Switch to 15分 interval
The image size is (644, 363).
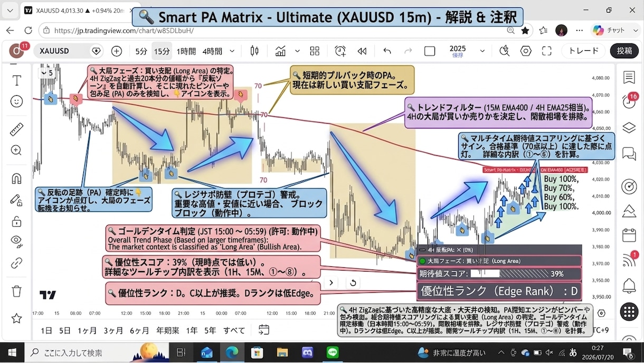pos(162,51)
